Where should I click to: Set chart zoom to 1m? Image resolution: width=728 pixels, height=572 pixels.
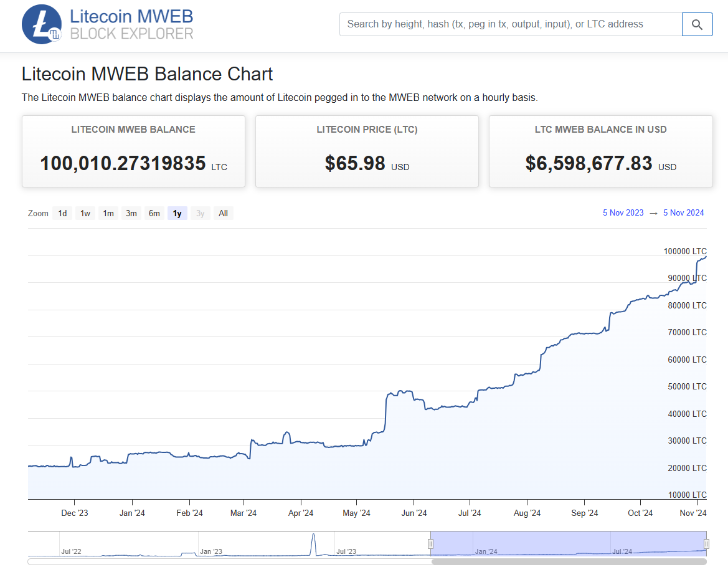(108, 213)
